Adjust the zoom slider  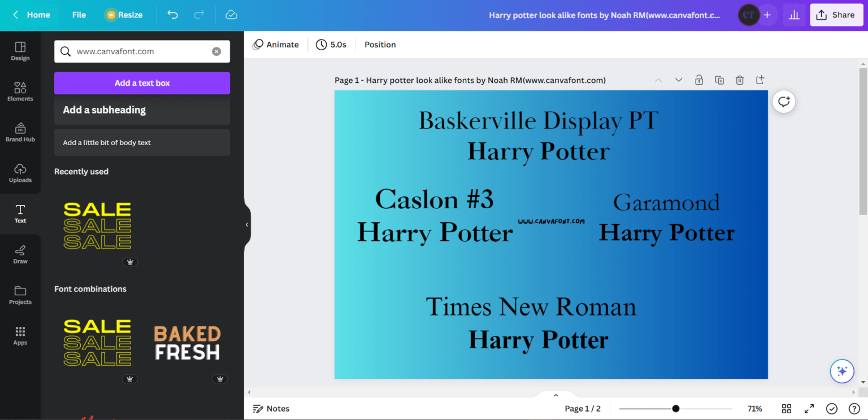tap(675, 409)
